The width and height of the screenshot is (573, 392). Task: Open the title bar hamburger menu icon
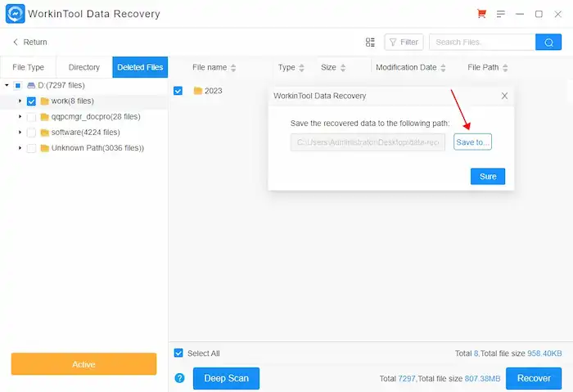tap(501, 14)
